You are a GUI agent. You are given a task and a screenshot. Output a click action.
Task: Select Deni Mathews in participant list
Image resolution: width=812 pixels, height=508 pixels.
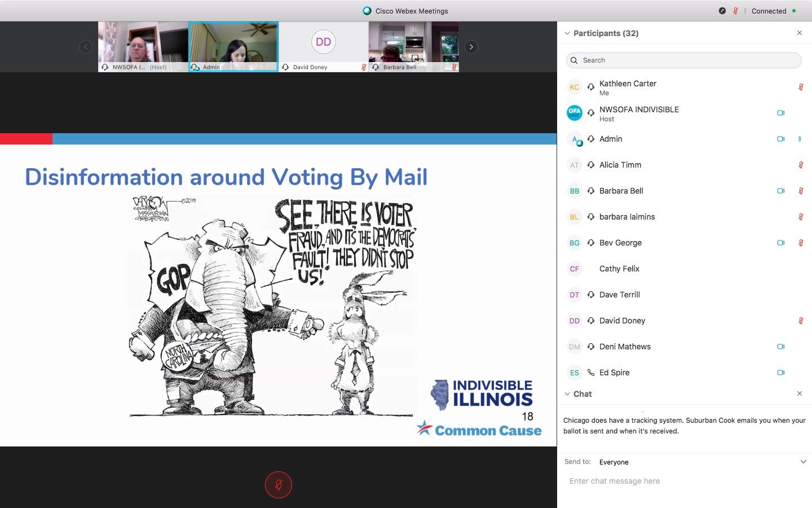pos(685,347)
